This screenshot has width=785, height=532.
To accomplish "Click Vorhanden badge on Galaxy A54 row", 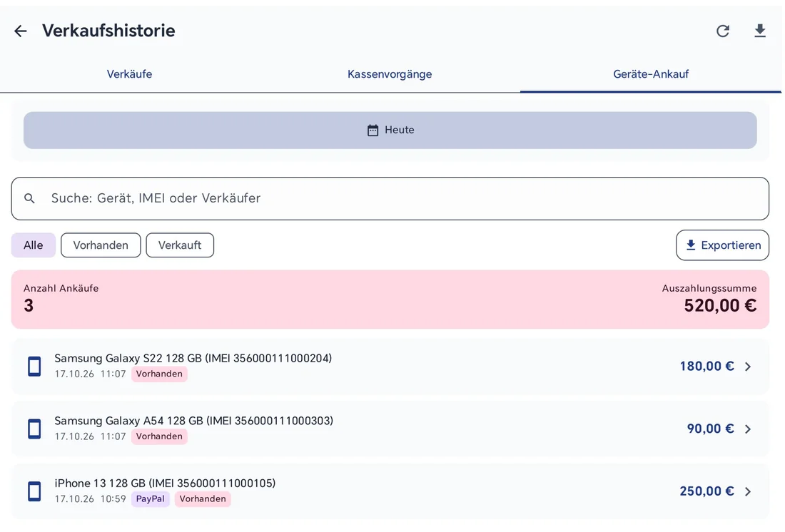I will pyautogui.click(x=159, y=436).
